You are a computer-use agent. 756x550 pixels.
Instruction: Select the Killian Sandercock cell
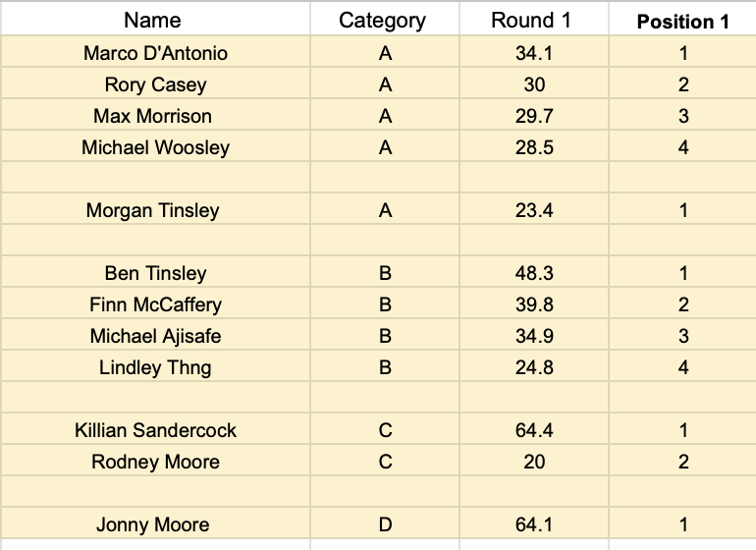click(x=155, y=428)
